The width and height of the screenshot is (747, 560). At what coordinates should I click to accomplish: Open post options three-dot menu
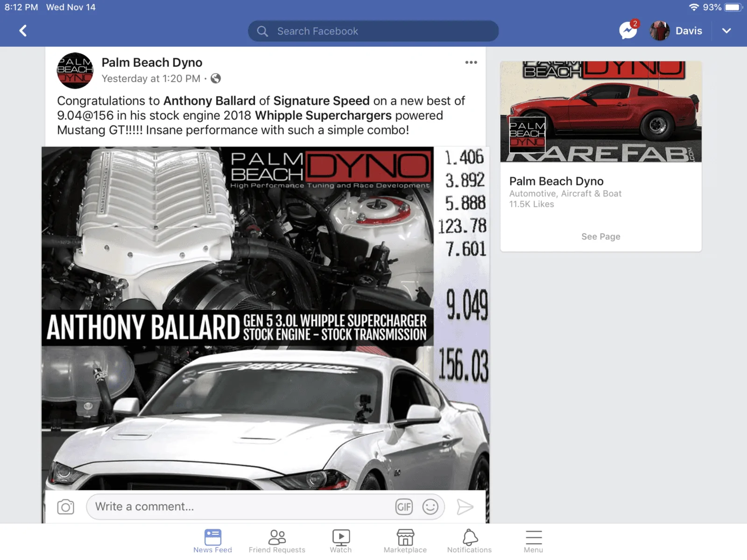pos(471,63)
